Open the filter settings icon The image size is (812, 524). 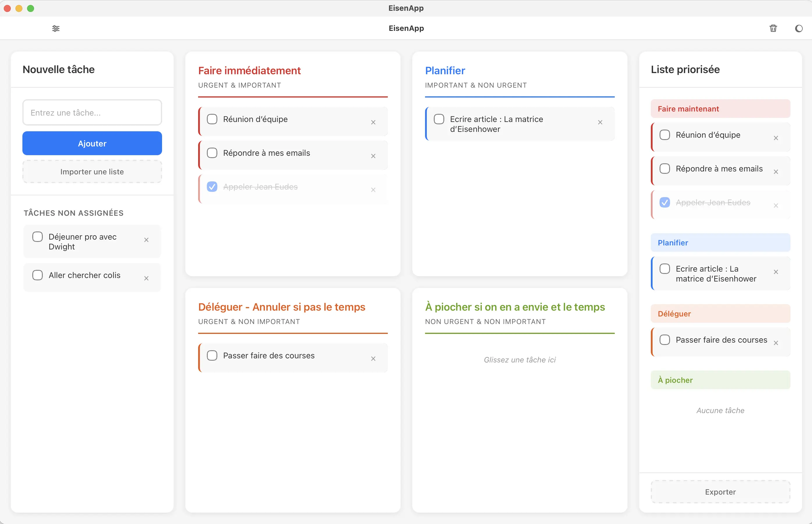coord(56,29)
